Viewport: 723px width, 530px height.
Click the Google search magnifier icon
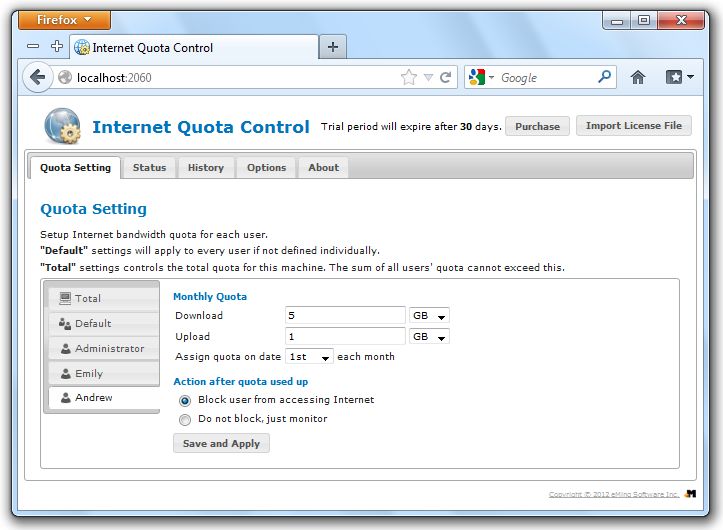pyautogui.click(x=604, y=77)
